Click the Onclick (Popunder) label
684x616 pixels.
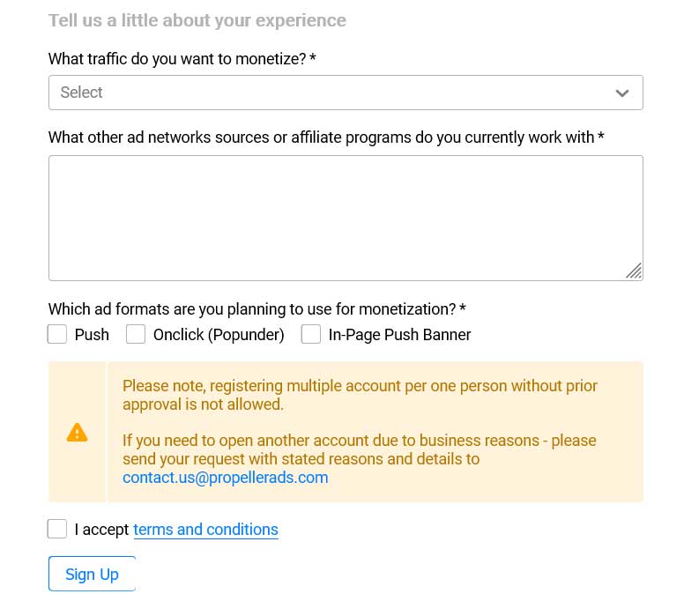219,335
